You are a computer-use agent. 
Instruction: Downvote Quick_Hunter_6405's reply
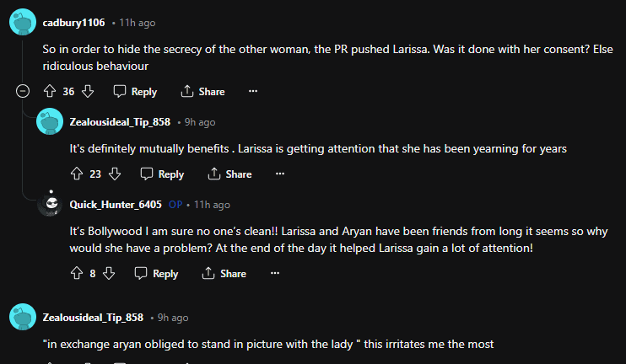pyautogui.click(x=109, y=273)
